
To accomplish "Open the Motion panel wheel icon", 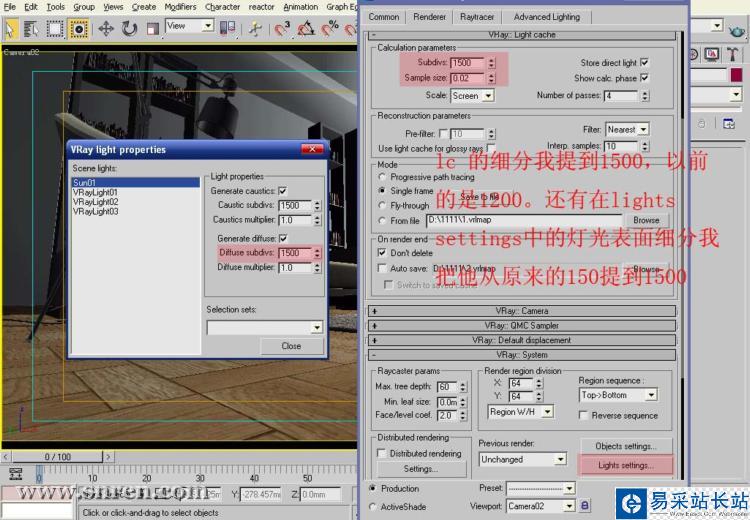I will (693, 55).
